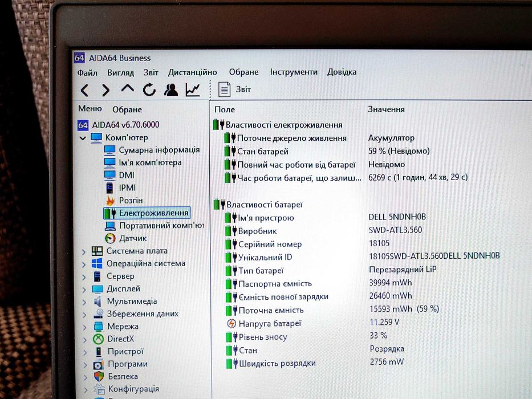This screenshot has height=399, width=532.
Task: Select the Властивості електроживлення group row
Action: [278, 125]
